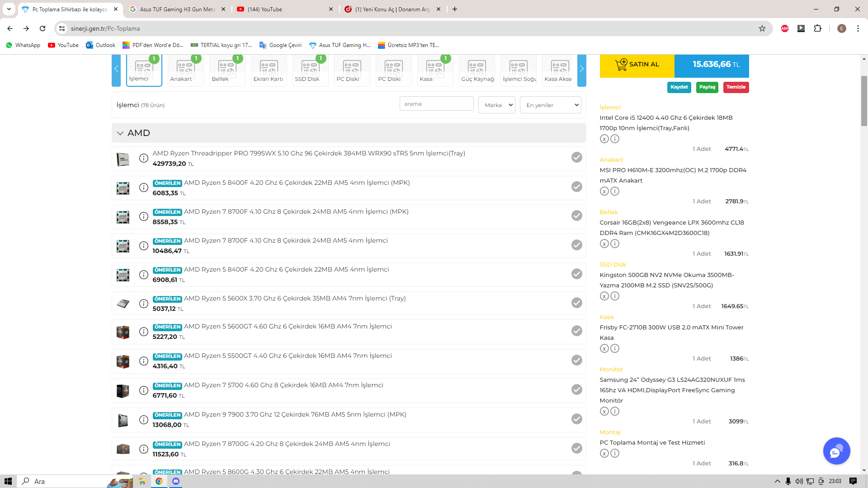
Task: View info for Ryzen 5 5600X Tray
Action: [x=143, y=303]
